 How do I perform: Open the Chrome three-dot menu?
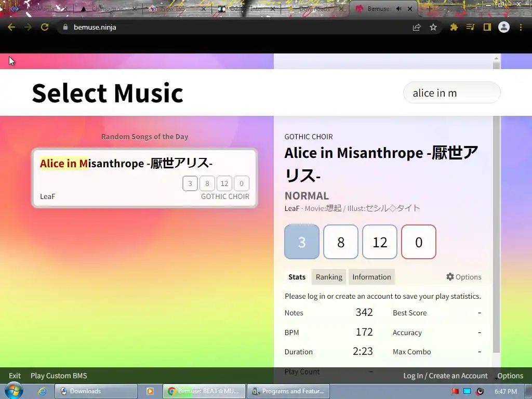(x=521, y=27)
